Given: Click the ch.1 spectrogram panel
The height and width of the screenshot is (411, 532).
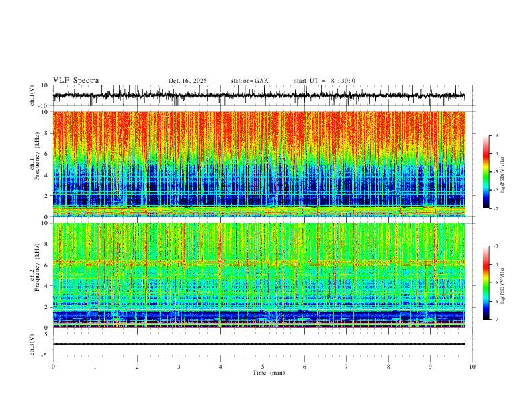Looking at the screenshot, I should click(x=259, y=164).
